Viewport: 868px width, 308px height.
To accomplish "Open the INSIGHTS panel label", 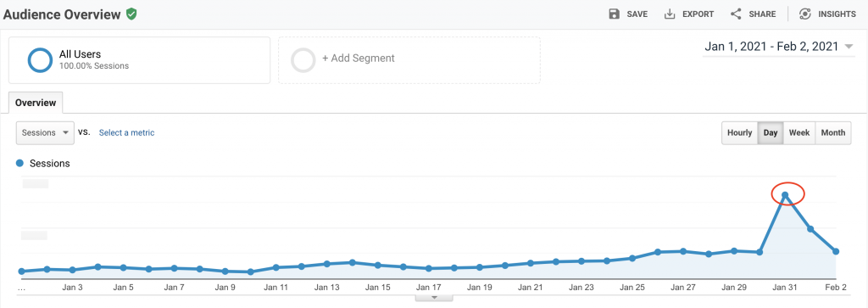I will point(837,14).
